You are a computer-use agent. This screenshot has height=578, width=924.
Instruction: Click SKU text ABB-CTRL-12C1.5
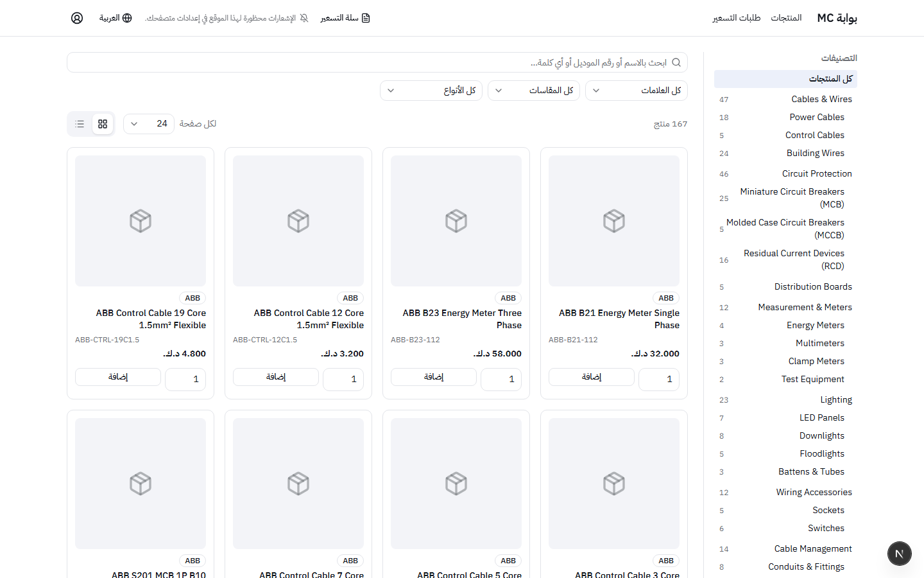click(x=265, y=340)
